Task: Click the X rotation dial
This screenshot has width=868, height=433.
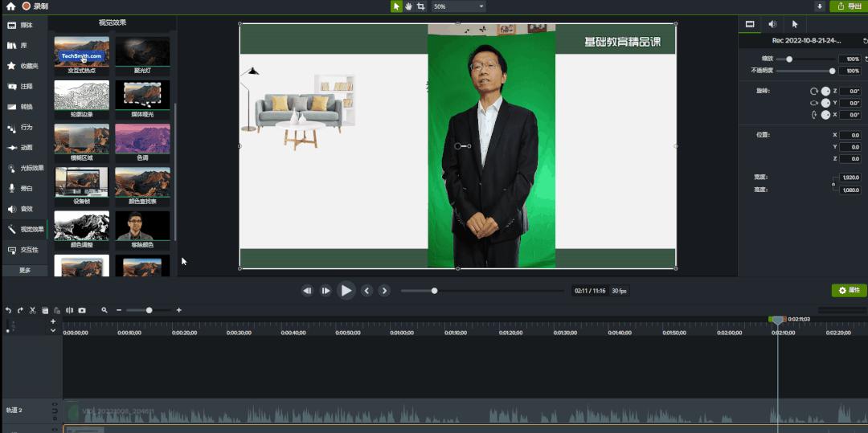Action: pos(825,114)
